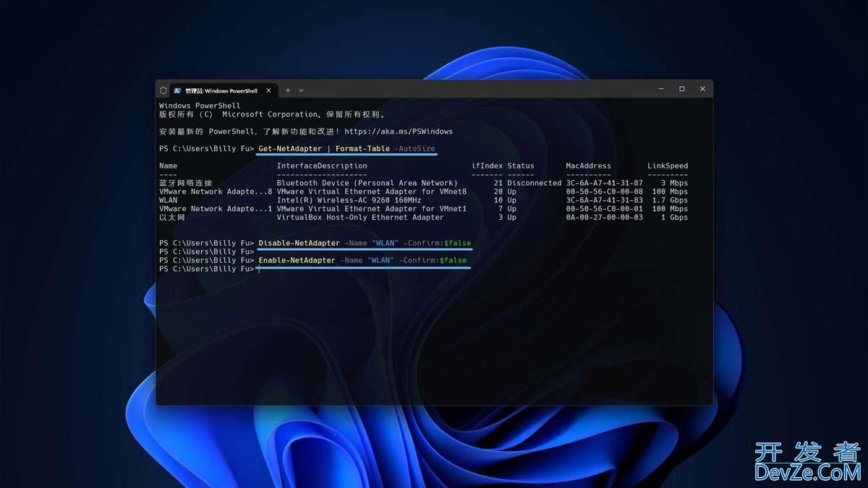Click the last empty PowerShell prompt line
Image resolution: width=868 pixels, height=488 pixels.
tap(208, 269)
